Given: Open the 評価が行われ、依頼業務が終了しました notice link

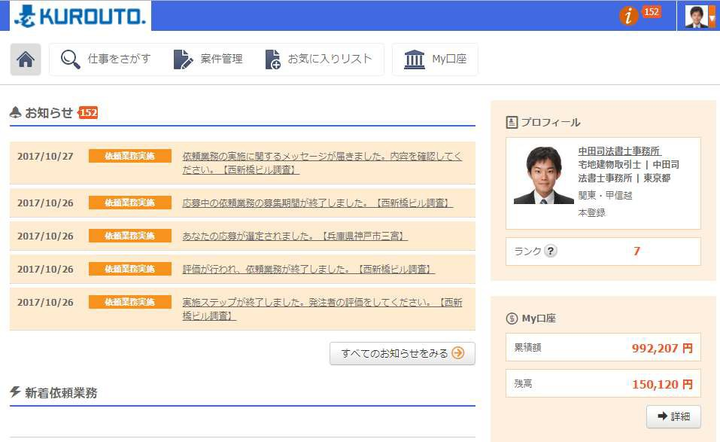Looking at the screenshot, I should coord(308,269).
